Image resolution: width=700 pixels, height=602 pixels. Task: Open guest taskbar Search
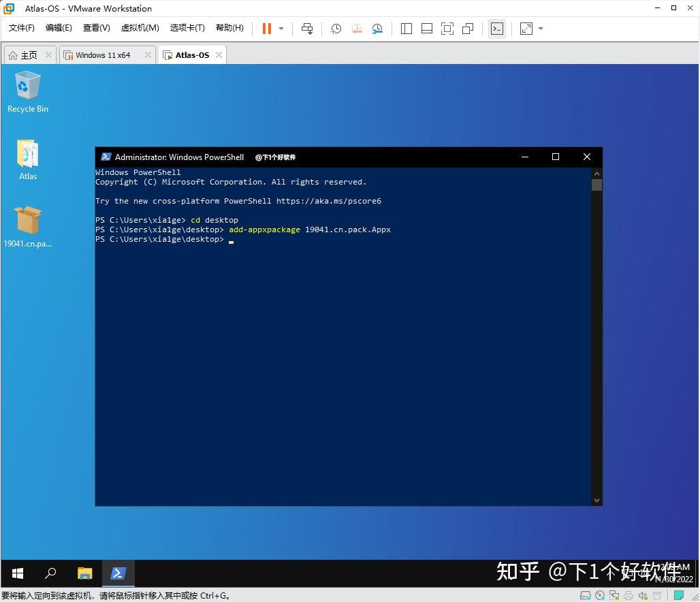pos(50,573)
